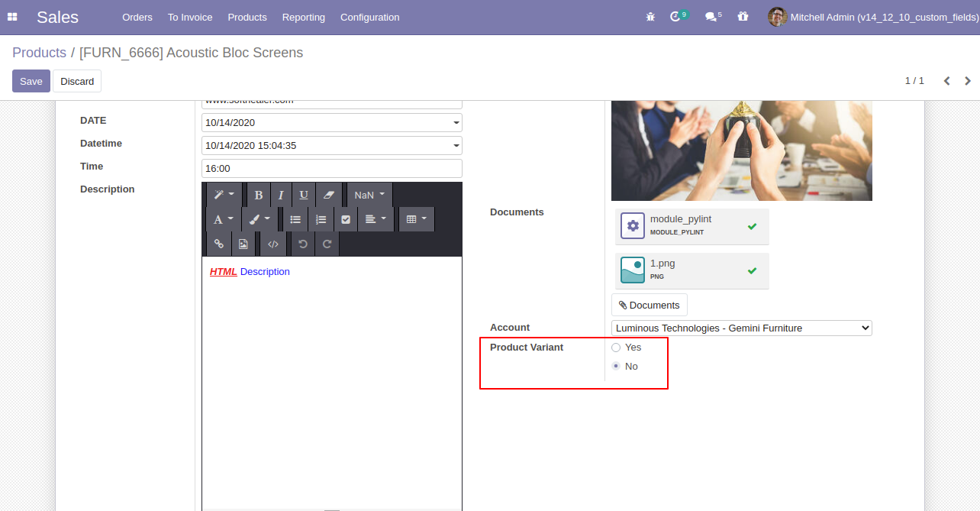This screenshot has height=511, width=980.
Task: Redo the last editor change
Action: pyautogui.click(x=327, y=244)
